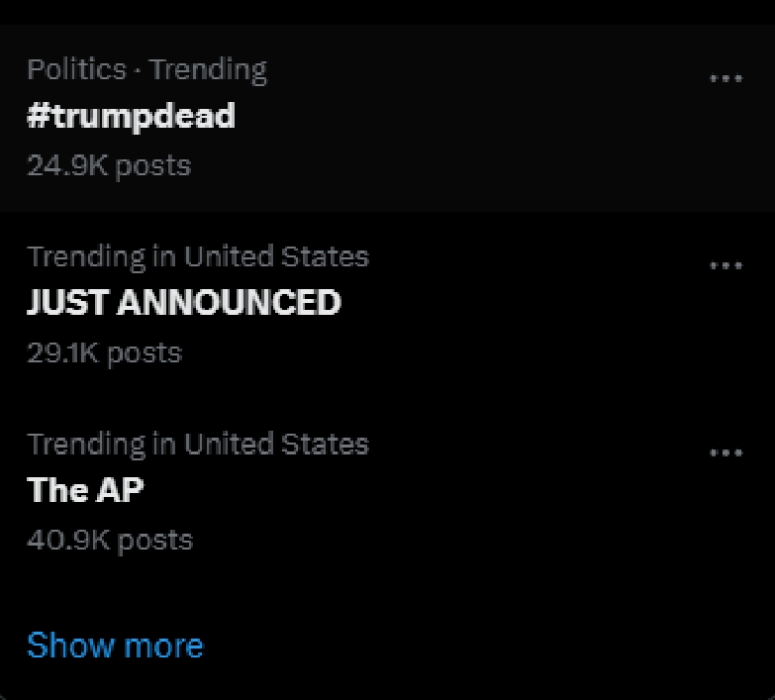Open three-dot menu beside JUST ANNOUNCED
Viewport: 775px width, 700px height.
pyautogui.click(x=726, y=265)
